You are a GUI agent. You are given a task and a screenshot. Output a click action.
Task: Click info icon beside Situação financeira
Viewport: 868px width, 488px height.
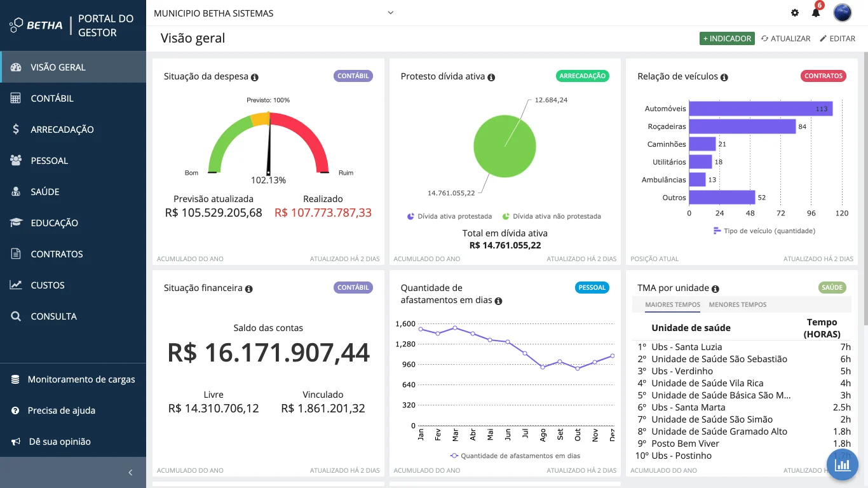coord(249,289)
